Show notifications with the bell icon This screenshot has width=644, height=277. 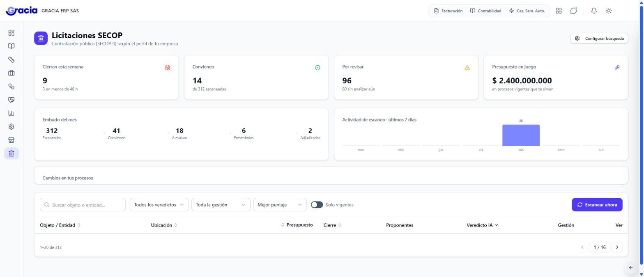click(x=594, y=11)
